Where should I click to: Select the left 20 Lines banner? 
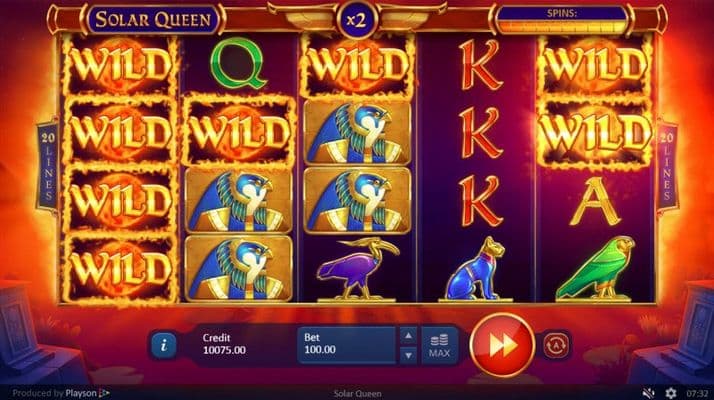tap(48, 166)
